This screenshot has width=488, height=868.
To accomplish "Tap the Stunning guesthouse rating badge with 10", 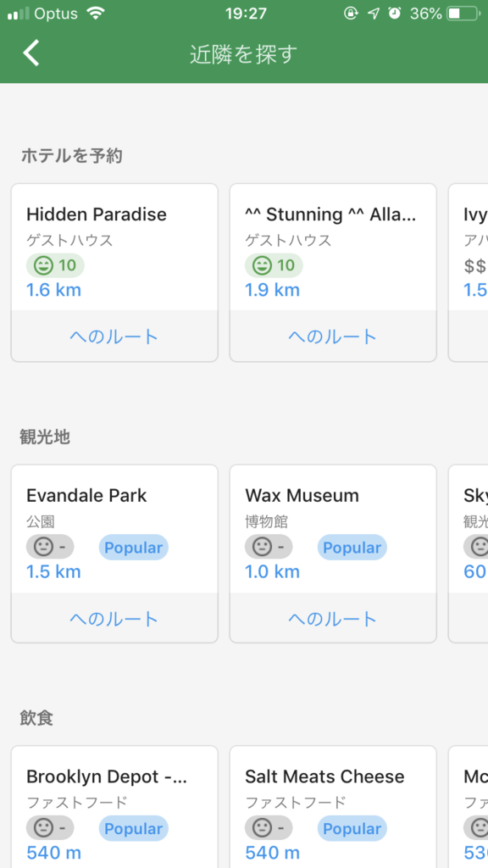I will coord(274,265).
